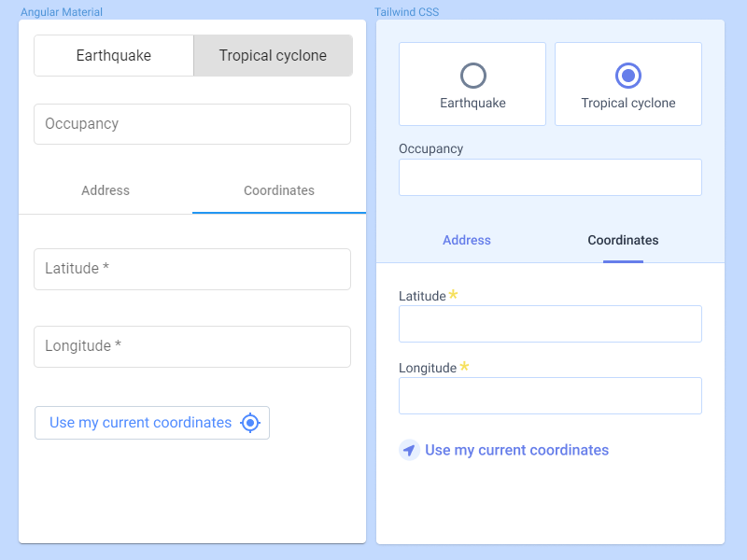
Task: Click the selected radio circle inside Tropical cyclone card
Action: coord(627,75)
